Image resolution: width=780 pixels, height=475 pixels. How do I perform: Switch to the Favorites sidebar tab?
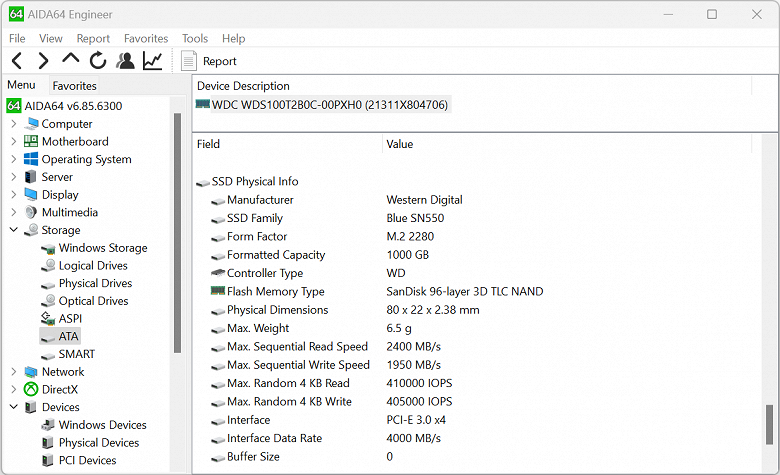click(74, 86)
